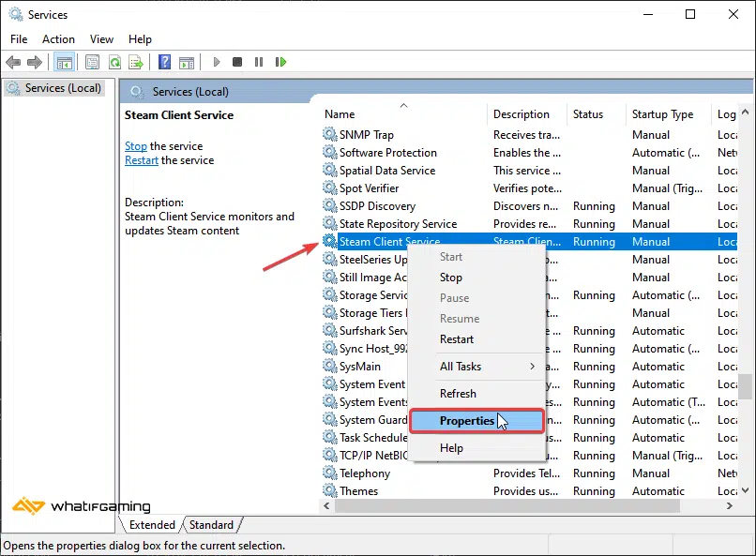This screenshot has width=756, height=556.
Task: Click the Export List toolbar icon
Action: (136, 63)
